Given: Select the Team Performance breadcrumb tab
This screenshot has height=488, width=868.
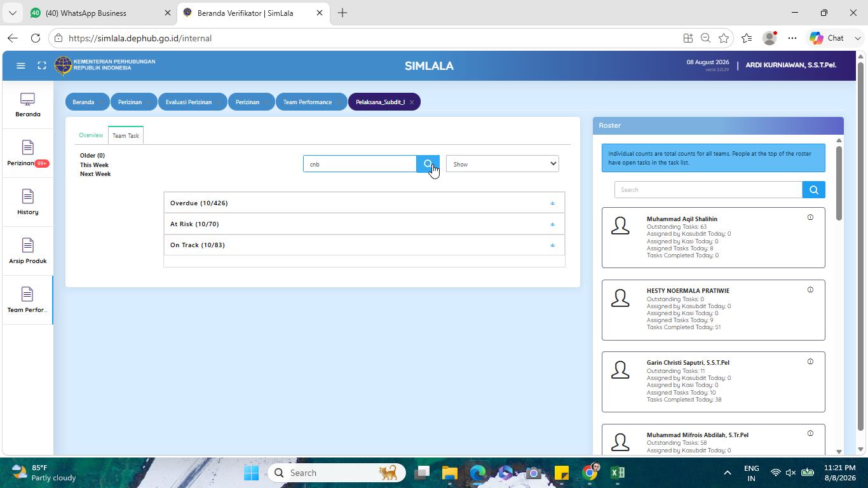Looking at the screenshot, I should point(308,102).
